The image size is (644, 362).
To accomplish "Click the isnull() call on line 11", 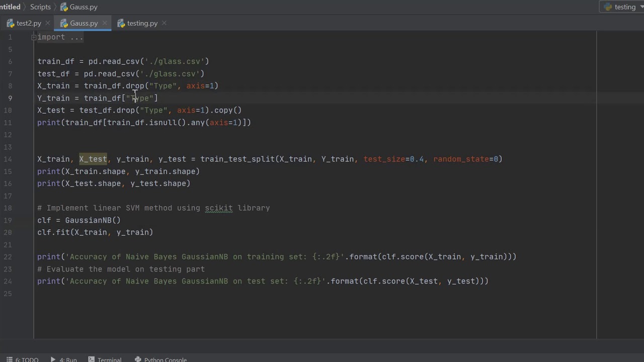I will click(x=168, y=122).
